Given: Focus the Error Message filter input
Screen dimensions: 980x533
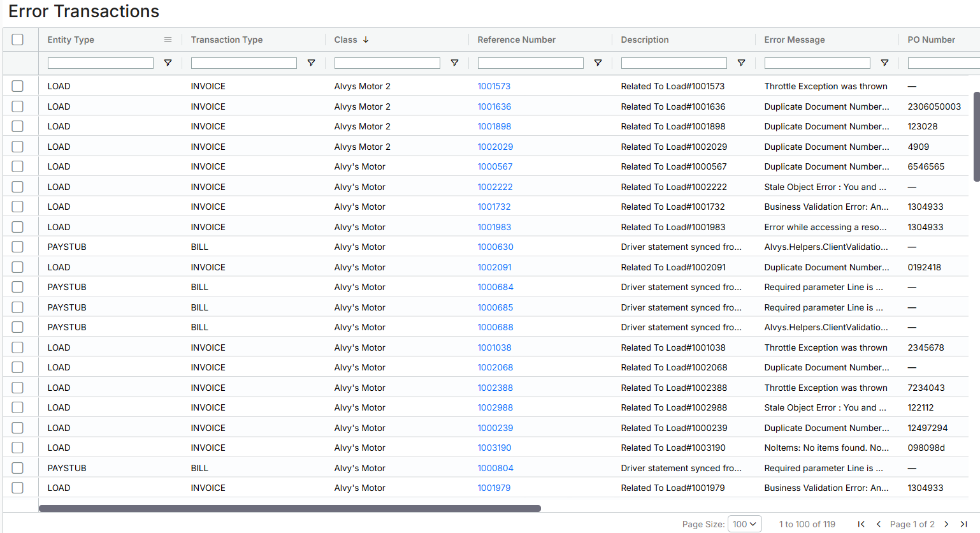Looking at the screenshot, I should [x=818, y=63].
